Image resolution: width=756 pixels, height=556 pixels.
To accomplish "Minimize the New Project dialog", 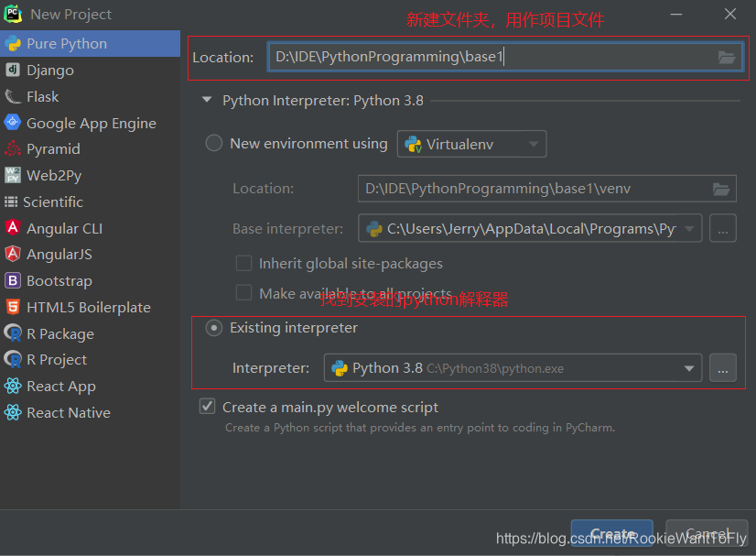I will [x=676, y=14].
